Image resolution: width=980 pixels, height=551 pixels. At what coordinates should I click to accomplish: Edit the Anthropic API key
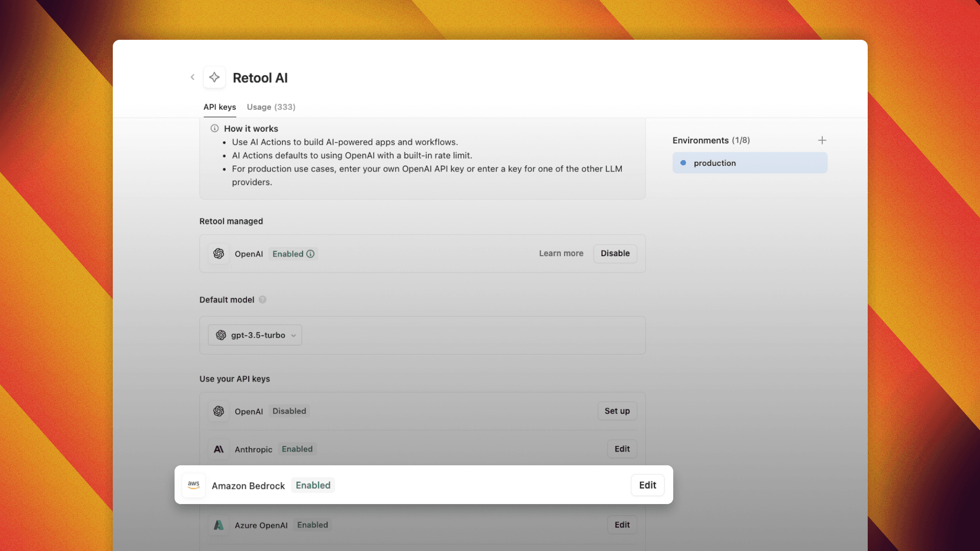[x=622, y=449]
